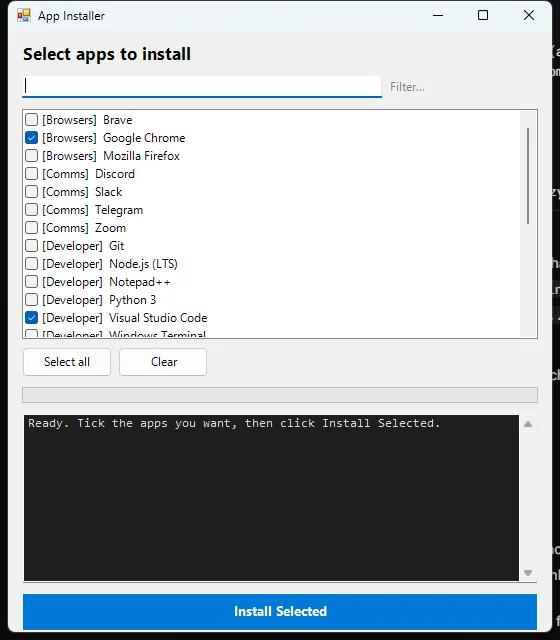Check the Git checkbox
The width and height of the screenshot is (560, 640).
(31, 245)
